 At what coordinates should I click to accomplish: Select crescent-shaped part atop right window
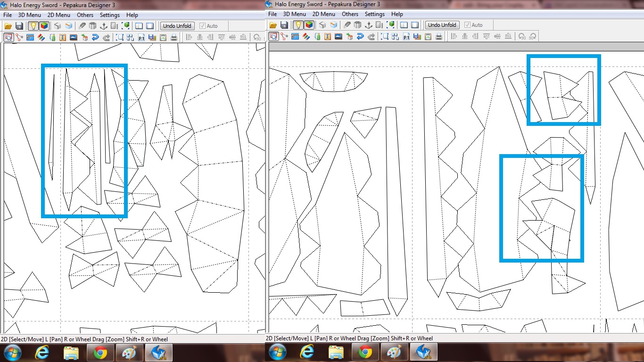[334, 81]
